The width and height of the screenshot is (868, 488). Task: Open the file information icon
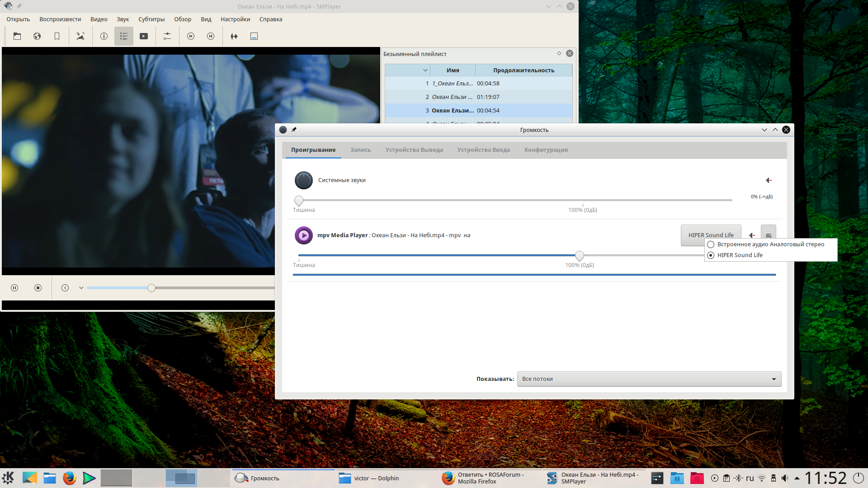(104, 36)
